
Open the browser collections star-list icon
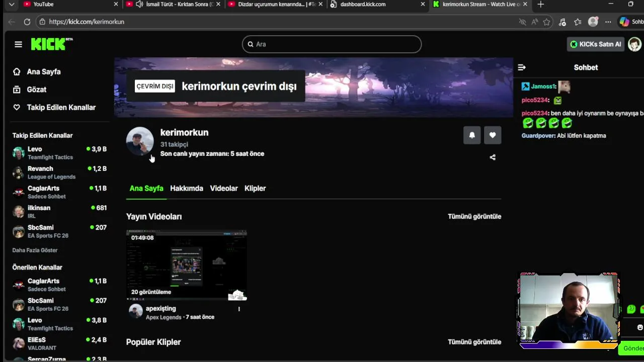point(578,22)
